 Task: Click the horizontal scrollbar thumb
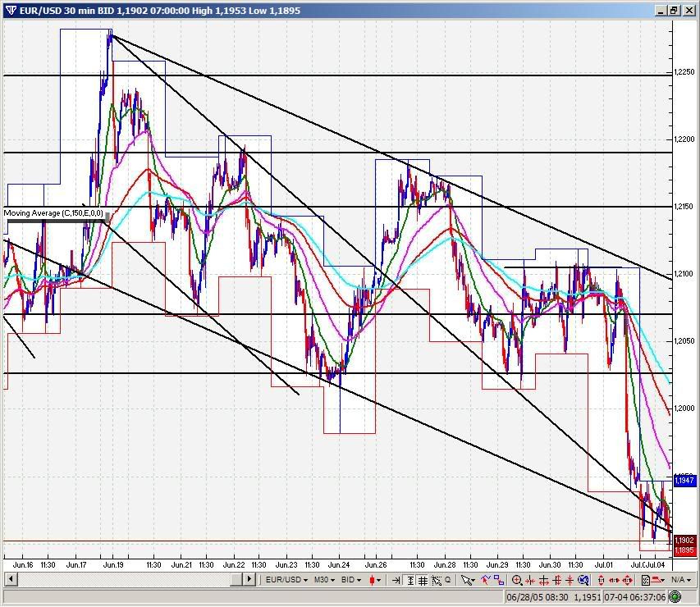click(236, 580)
